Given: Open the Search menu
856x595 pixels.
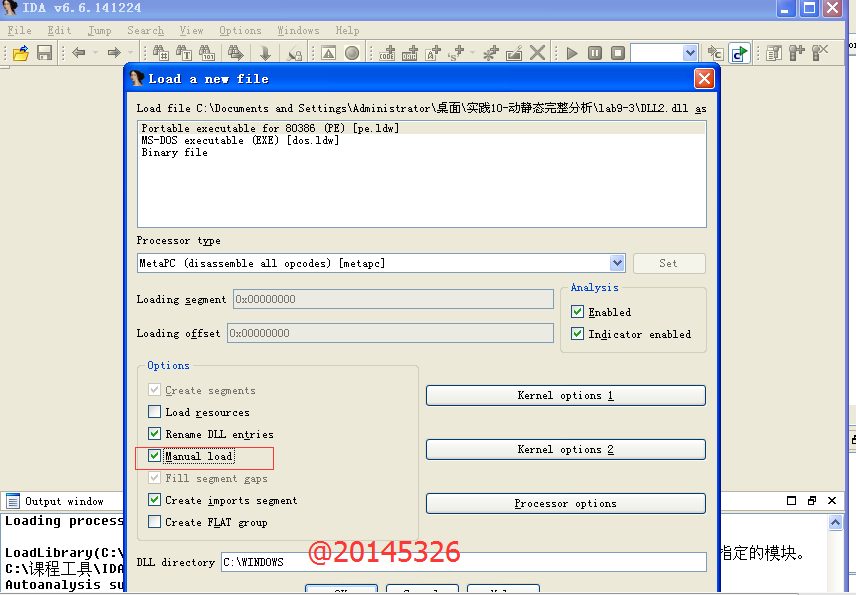Looking at the screenshot, I should coord(145,30).
